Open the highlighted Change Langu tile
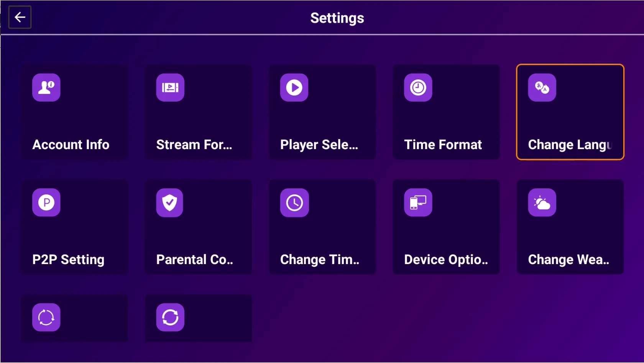This screenshot has width=644, height=363. coord(570,112)
